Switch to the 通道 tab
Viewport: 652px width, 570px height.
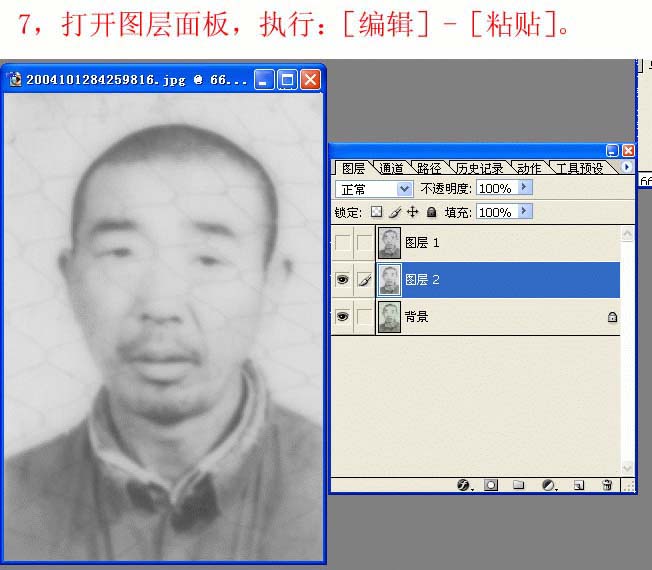coord(391,168)
